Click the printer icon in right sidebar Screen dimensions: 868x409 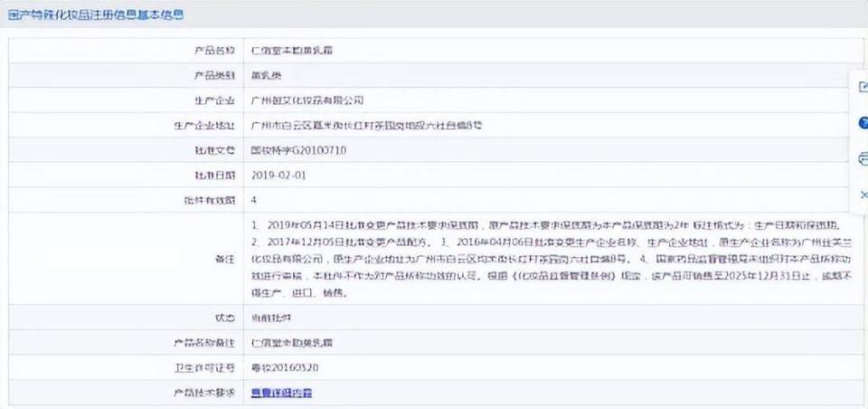click(862, 159)
